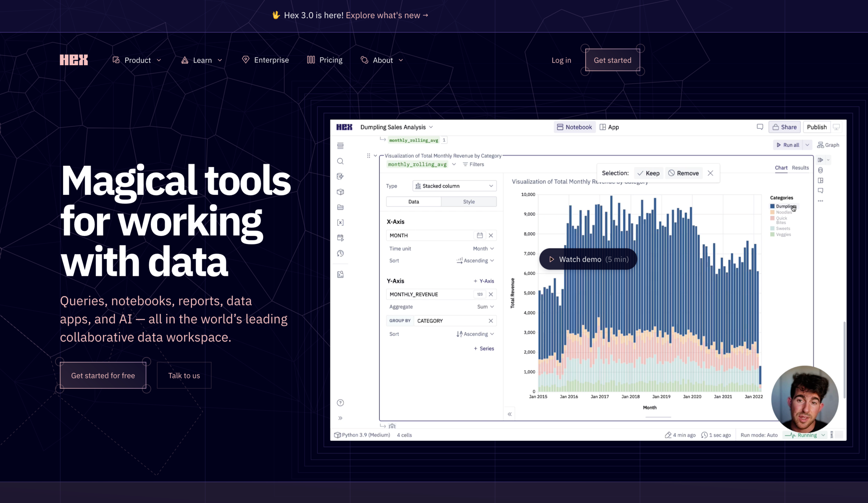Viewport: 868px width, 503px height.
Task: Open the Graph view icon
Action: click(828, 145)
